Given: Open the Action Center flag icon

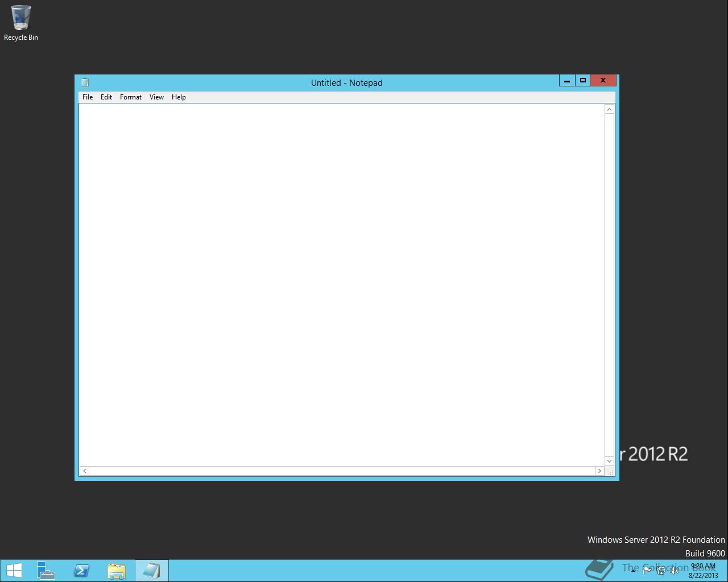Looking at the screenshot, I should point(647,571).
